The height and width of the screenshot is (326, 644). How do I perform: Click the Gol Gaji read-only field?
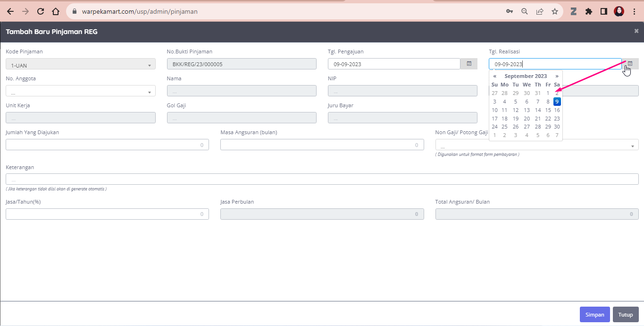242,118
